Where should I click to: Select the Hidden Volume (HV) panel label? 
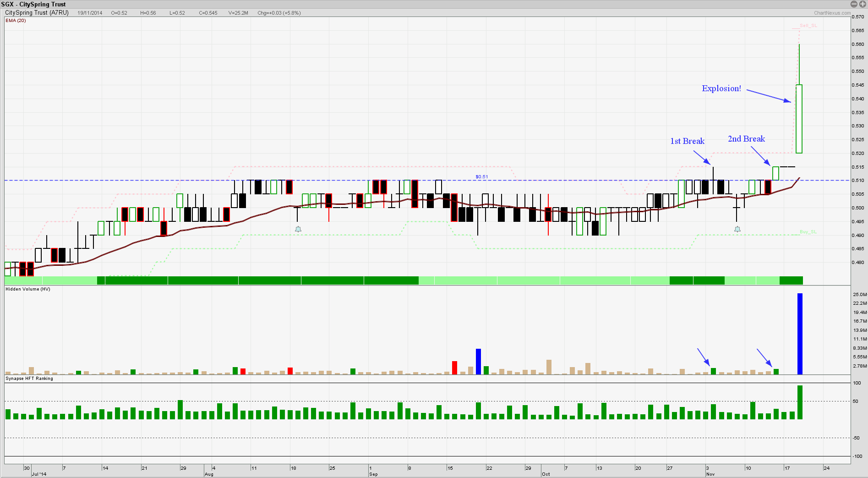pyautogui.click(x=27, y=289)
